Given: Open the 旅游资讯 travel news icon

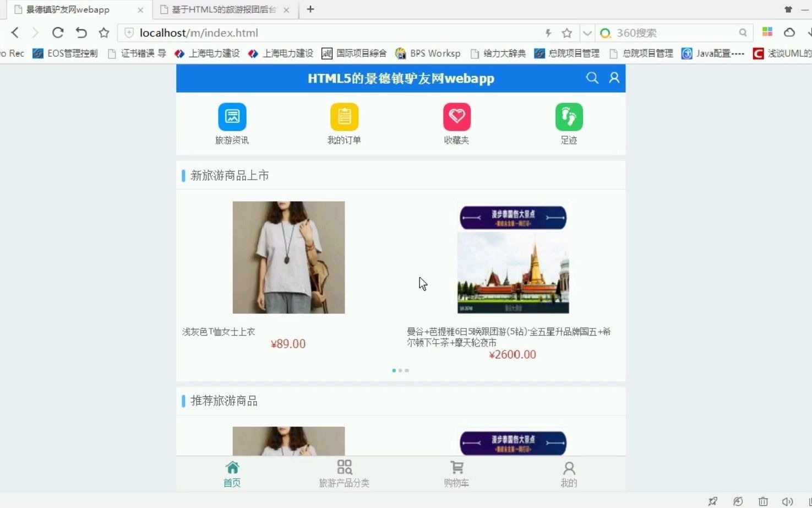Looking at the screenshot, I should click(x=232, y=117).
